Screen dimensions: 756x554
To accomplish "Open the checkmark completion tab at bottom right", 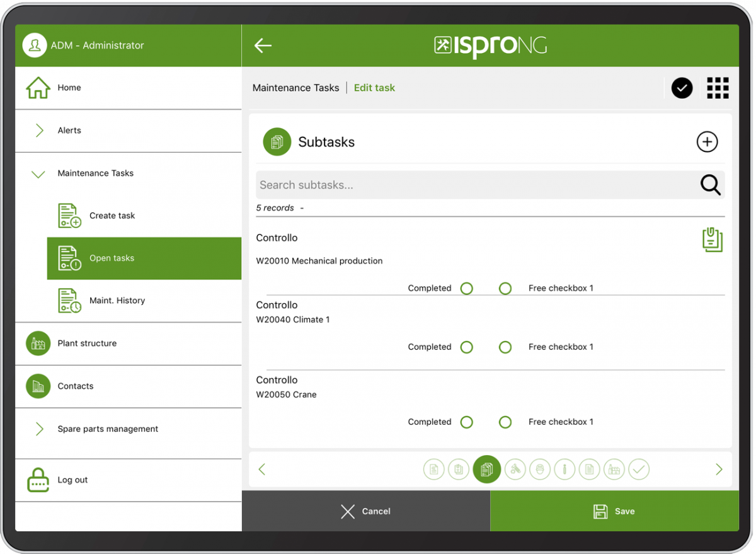I will click(x=639, y=469).
